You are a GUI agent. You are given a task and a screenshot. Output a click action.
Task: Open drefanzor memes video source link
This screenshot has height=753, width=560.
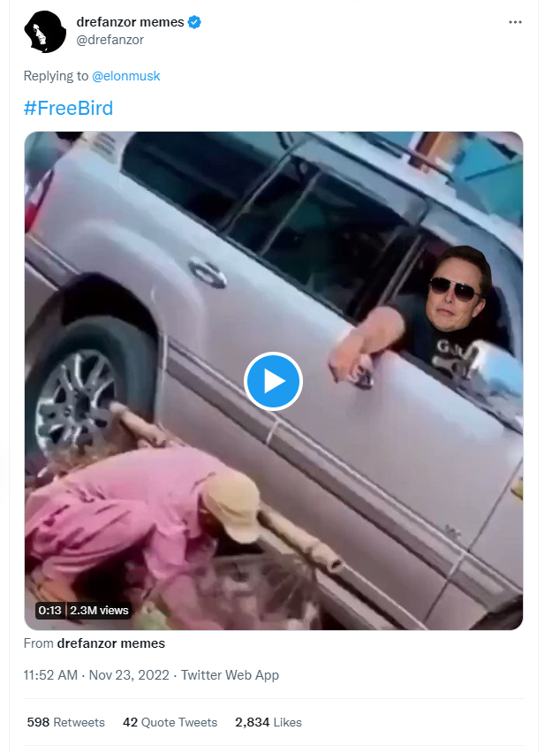110,643
